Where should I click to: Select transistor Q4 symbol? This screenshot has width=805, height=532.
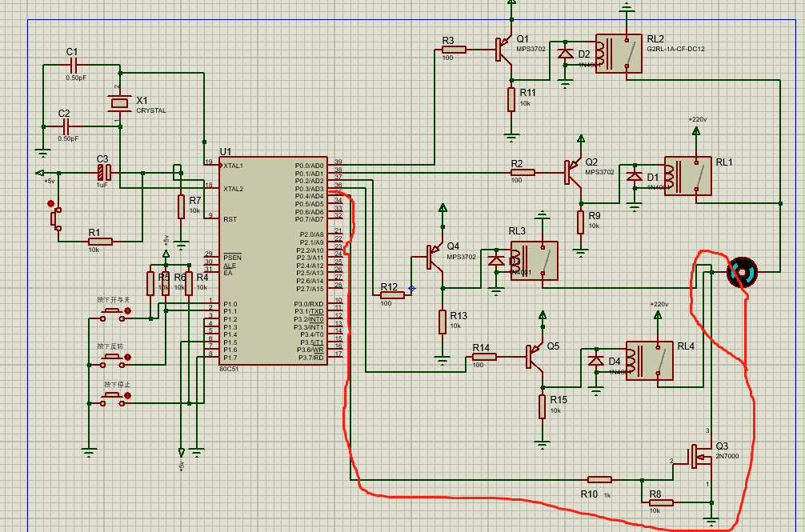(x=435, y=257)
